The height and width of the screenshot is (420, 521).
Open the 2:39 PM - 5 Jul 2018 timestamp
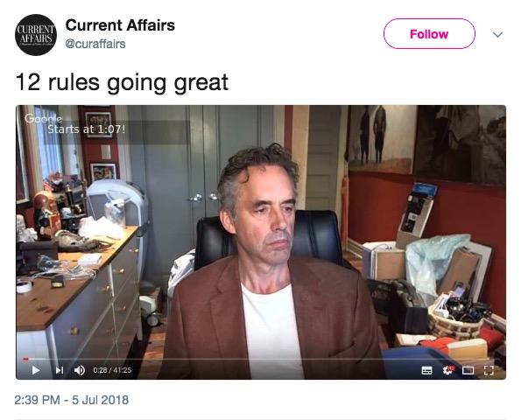pyautogui.click(x=72, y=400)
